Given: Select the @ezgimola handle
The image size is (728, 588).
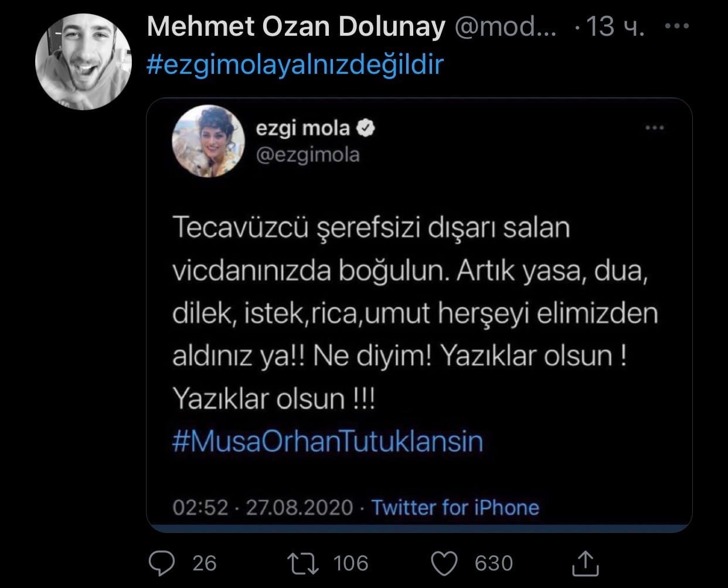Looking at the screenshot, I should coord(308,155).
